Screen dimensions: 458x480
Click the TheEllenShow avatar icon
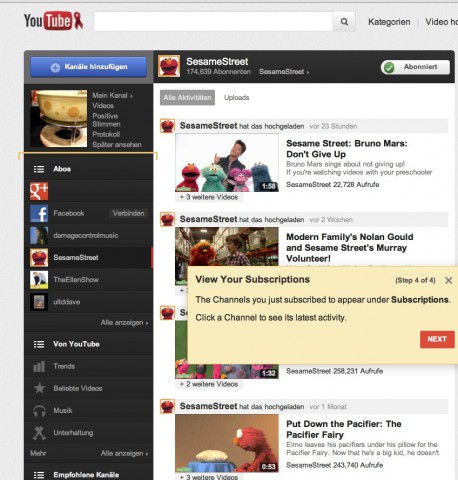(39, 280)
